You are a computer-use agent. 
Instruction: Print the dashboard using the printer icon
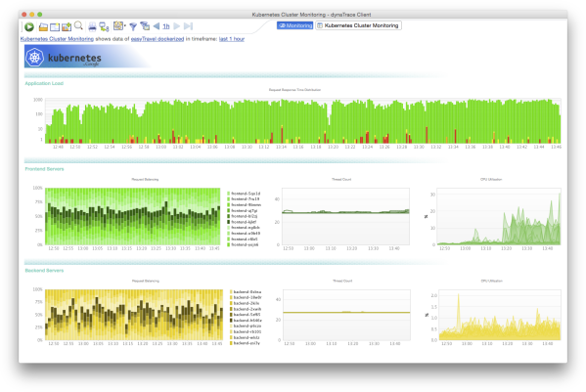(92, 26)
